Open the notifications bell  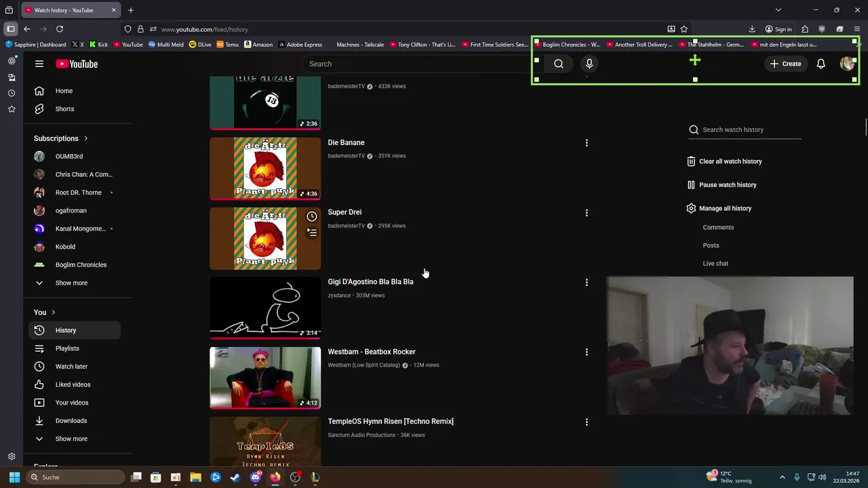(x=821, y=64)
